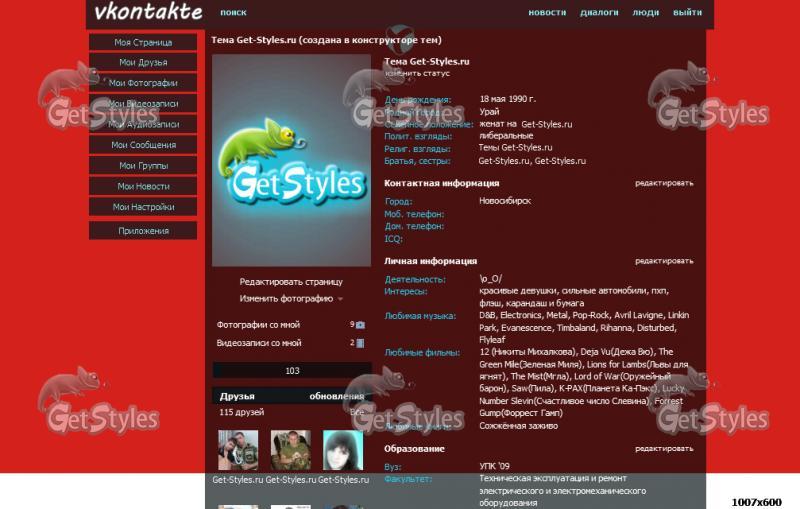This screenshot has height=509, width=800.
Task: Open Фотографии со мной
Action: click(x=258, y=325)
